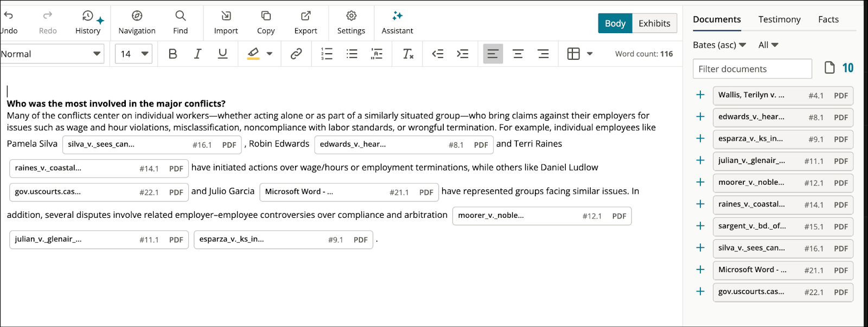The height and width of the screenshot is (327, 868).
Task: Add moorer_v._noble document with plus
Action: (x=700, y=183)
